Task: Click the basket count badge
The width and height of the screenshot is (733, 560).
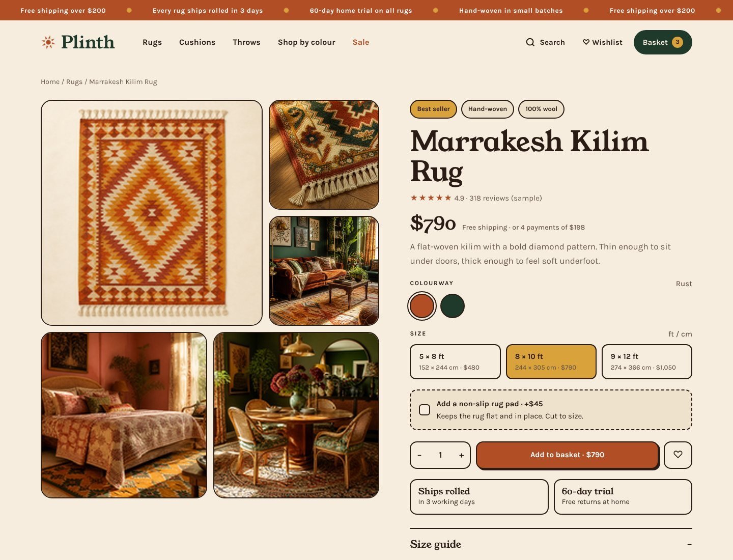Action: point(678,42)
